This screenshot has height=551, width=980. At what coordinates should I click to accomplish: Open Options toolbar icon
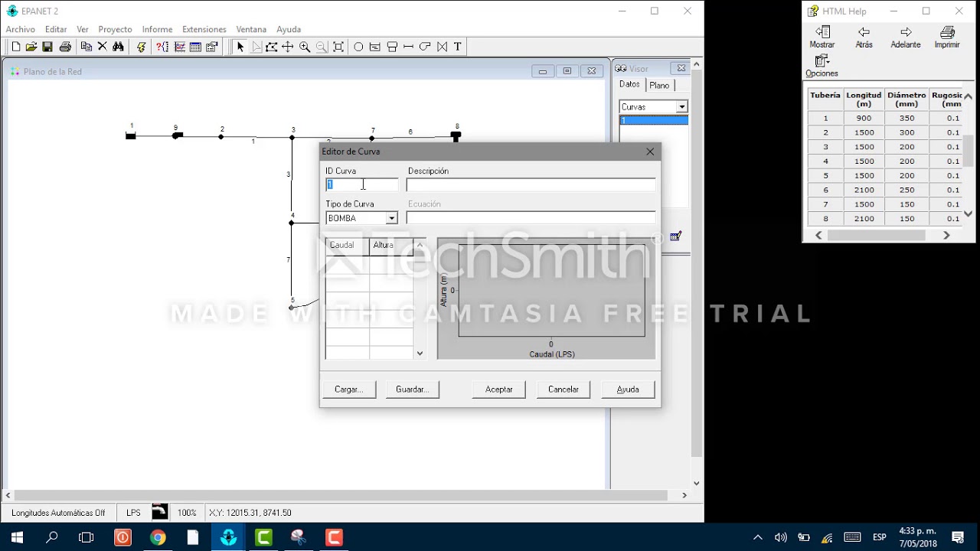click(x=212, y=47)
